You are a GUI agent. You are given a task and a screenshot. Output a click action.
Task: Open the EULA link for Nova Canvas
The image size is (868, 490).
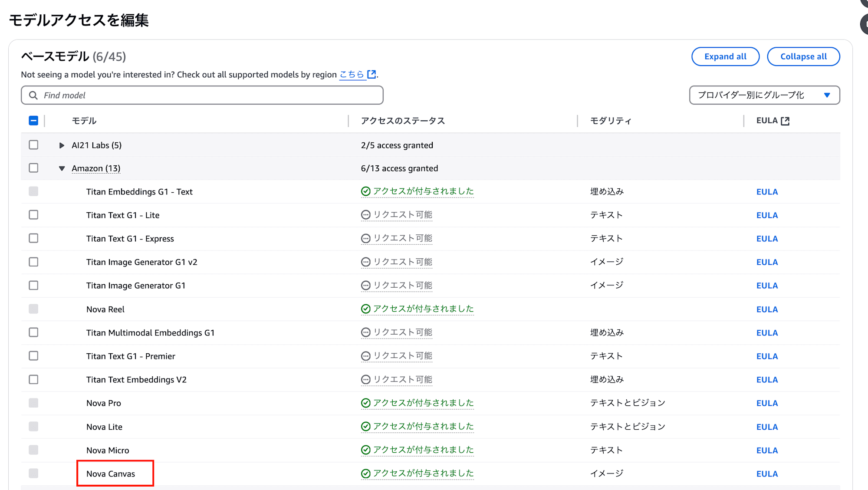[767, 474]
